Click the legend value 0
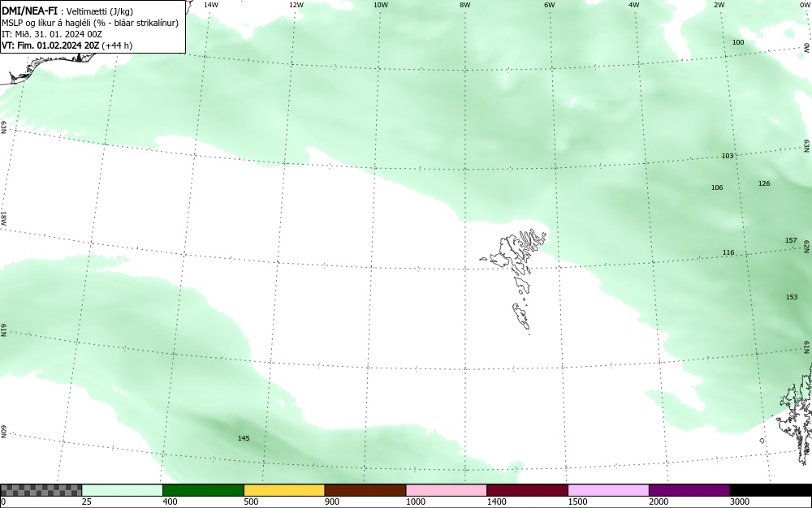This screenshot has width=812, height=508. pyautogui.click(x=3, y=502)
